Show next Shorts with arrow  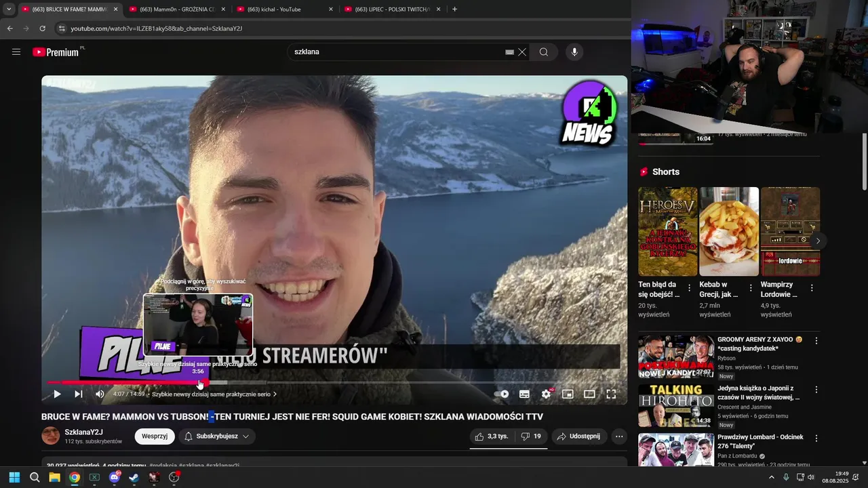click(x=818, y=241)
